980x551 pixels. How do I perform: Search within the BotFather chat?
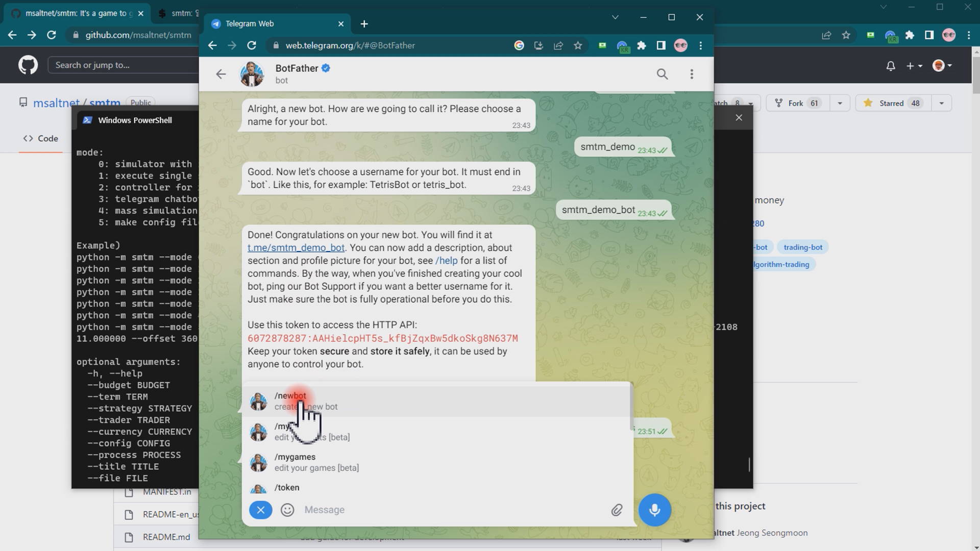point(662,74)
